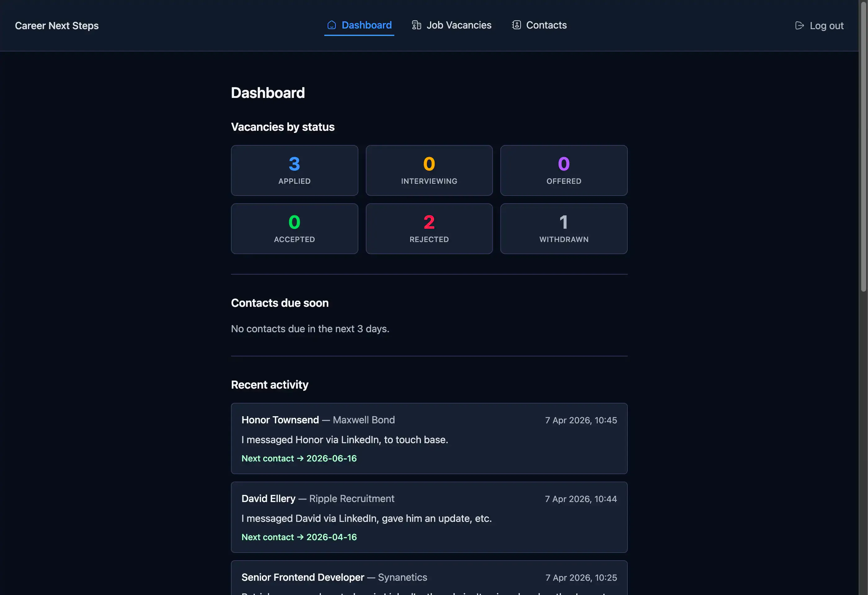This screenshot has width=868, height=595.
Task: Click the Accepted vacancies card
Action: click(294, 229)
